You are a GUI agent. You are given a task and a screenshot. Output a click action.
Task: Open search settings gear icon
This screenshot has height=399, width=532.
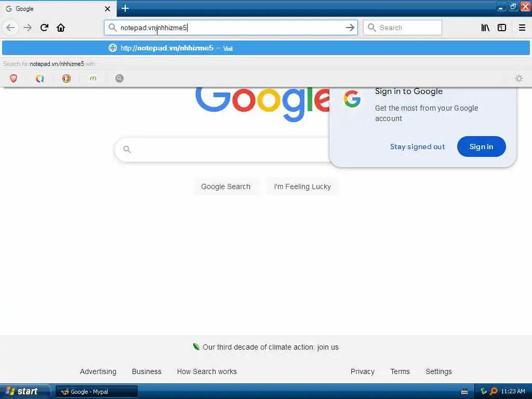pyautogui.click(x=519, y=78)
